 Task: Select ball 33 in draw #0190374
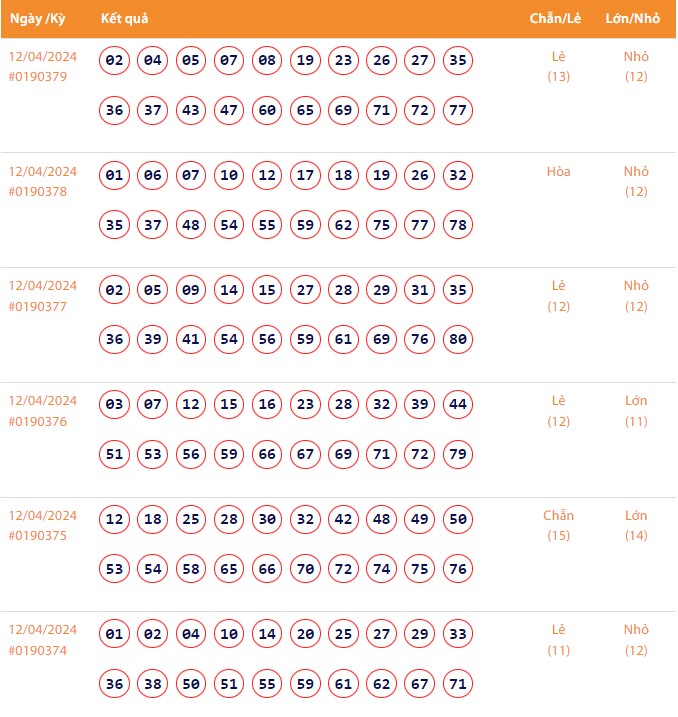click(x=458, y=634)
